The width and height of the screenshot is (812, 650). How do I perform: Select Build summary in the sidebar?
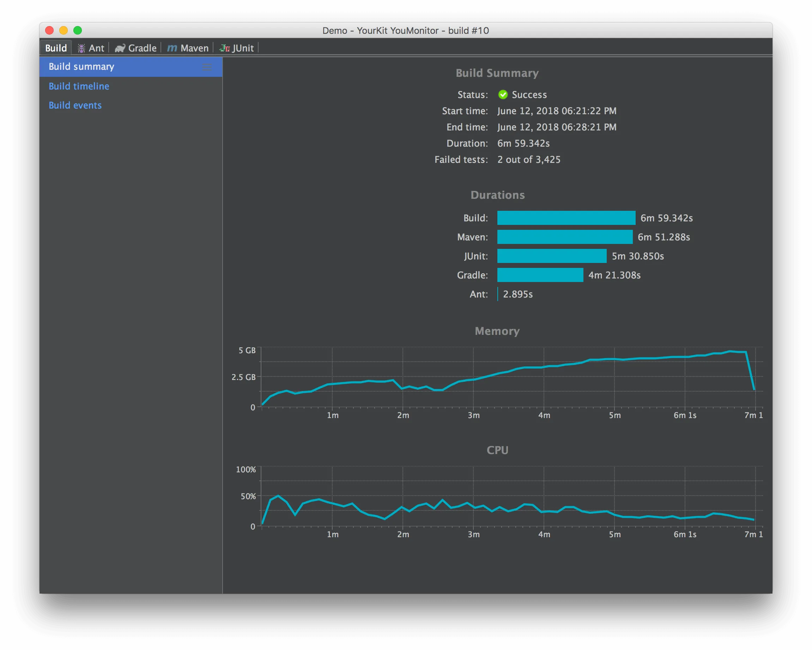(x=81, y=67)
